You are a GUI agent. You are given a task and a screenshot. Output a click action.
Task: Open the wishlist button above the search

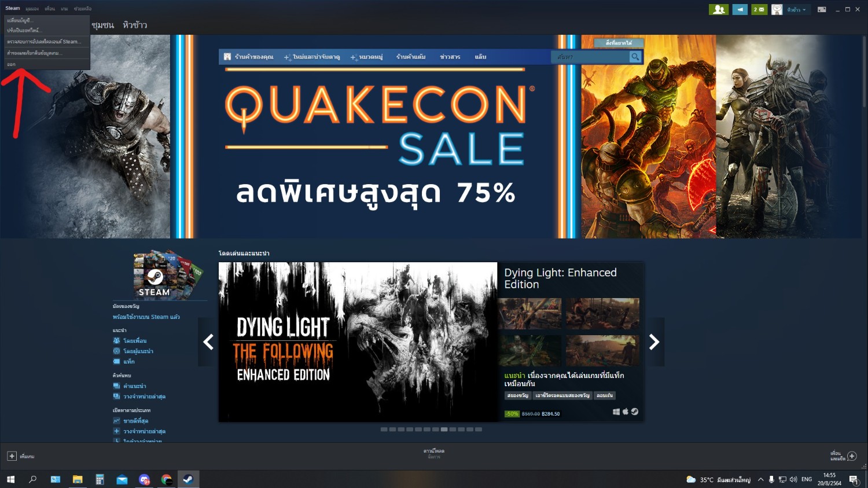619,43
